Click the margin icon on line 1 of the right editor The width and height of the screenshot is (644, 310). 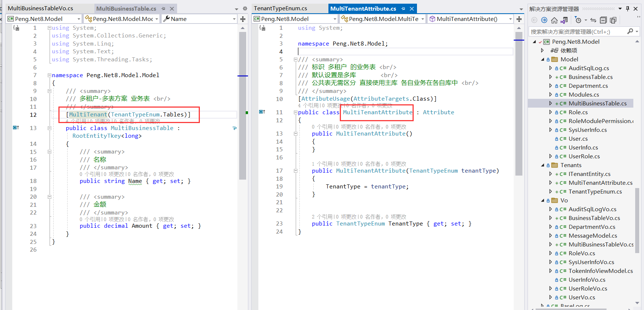click(x=262, y=28)
